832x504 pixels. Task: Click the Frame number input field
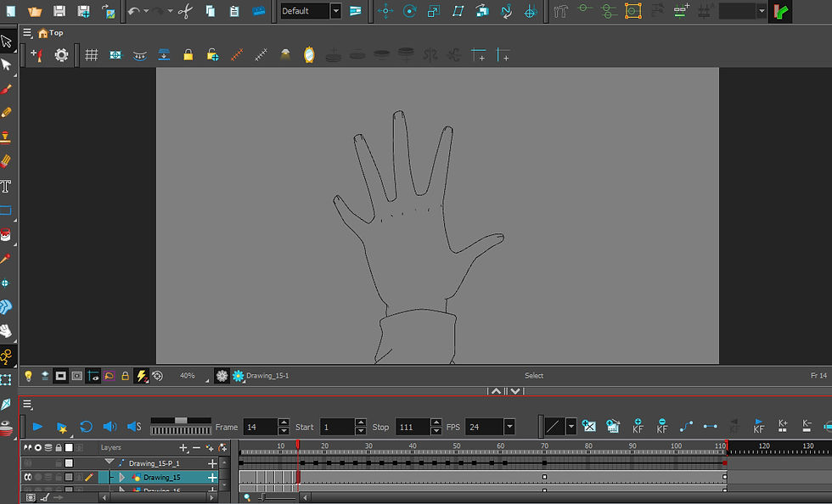(260, 427)
